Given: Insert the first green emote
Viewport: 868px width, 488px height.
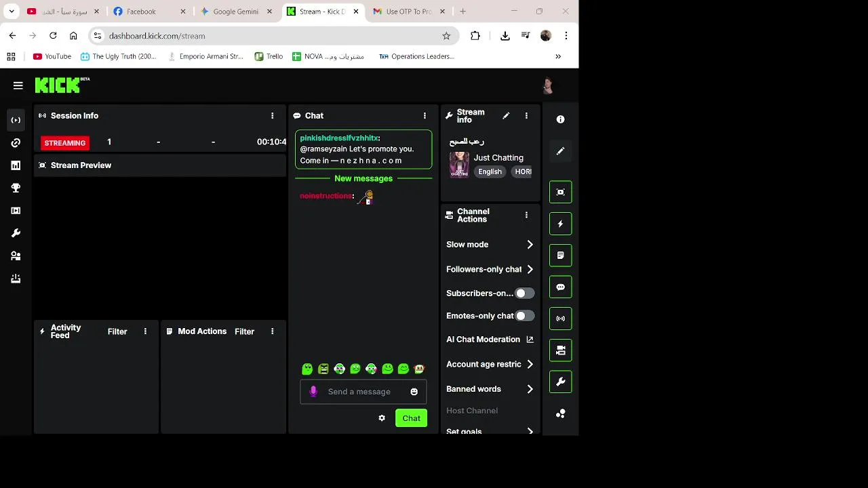Looking at the screenshot, I should click(x=307, y=369).
